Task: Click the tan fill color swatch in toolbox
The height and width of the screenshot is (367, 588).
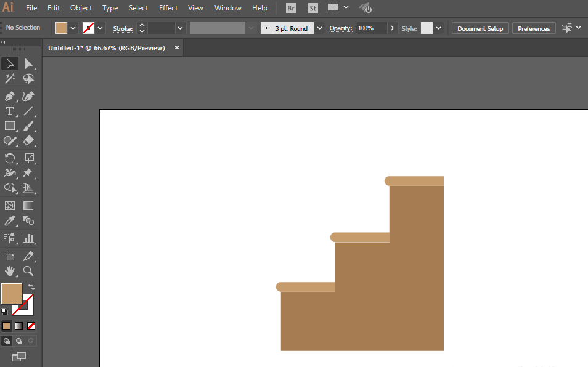Action: point(11,293)
